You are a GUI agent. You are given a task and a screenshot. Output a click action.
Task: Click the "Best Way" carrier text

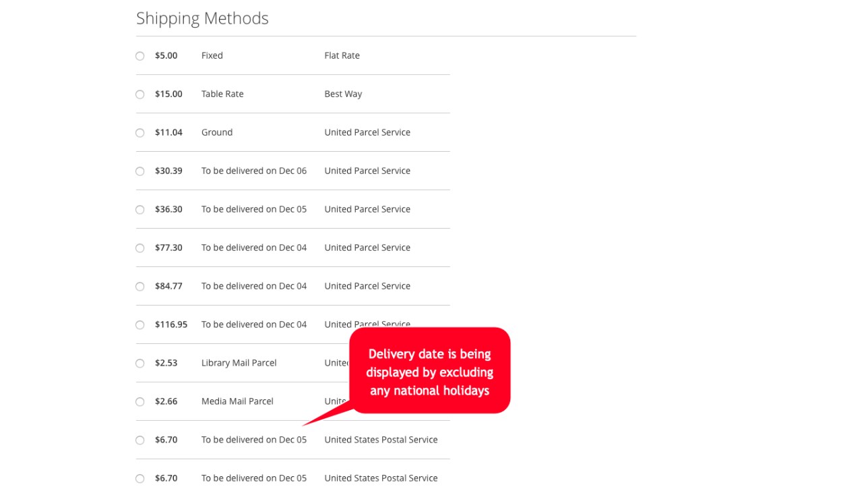pyautogui.click(x=343, y=94)
